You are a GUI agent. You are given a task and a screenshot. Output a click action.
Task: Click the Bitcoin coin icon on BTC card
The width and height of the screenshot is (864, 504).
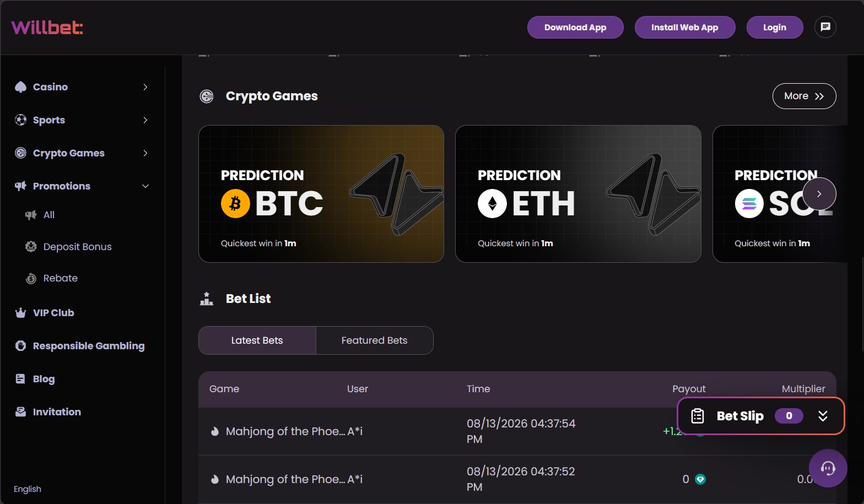pyautogui.click(x=235, y=203)
